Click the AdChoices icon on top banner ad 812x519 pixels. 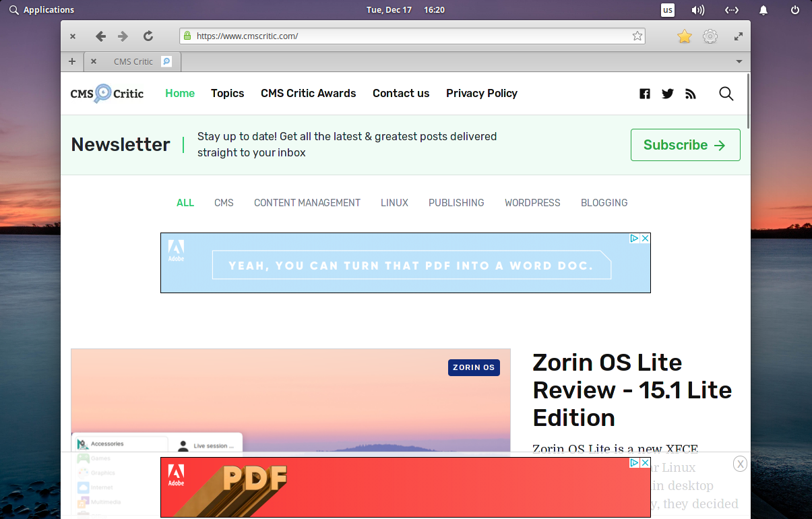[634, 238]
